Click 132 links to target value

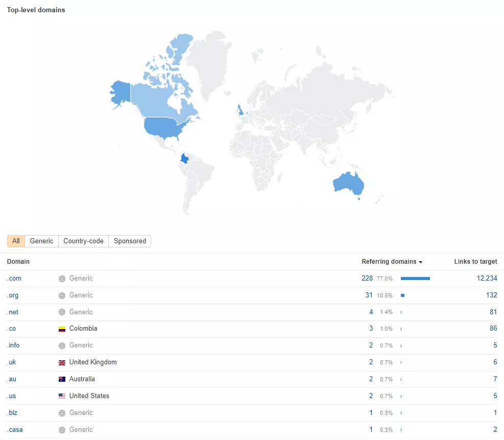pyautogui.click(x=491, y=295)
